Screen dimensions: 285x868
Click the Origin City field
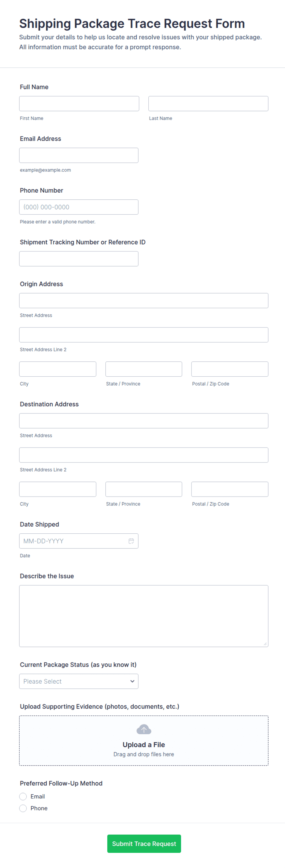(58, 369)
